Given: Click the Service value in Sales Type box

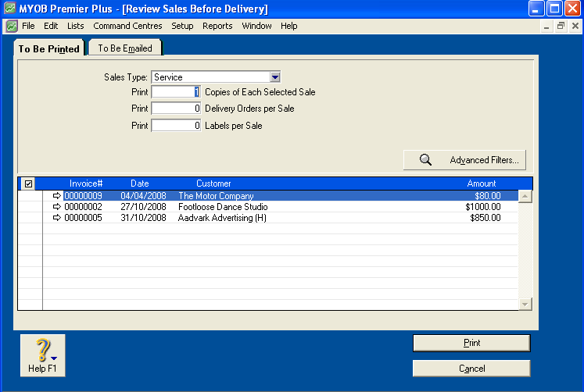Looking at the screenshot, I should [x=168, y=77].
